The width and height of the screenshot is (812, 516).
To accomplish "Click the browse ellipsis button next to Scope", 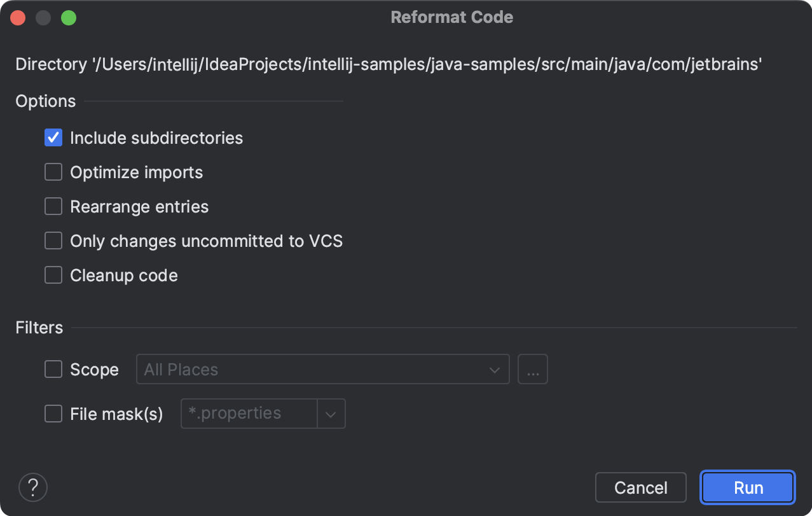I will 532,369.
